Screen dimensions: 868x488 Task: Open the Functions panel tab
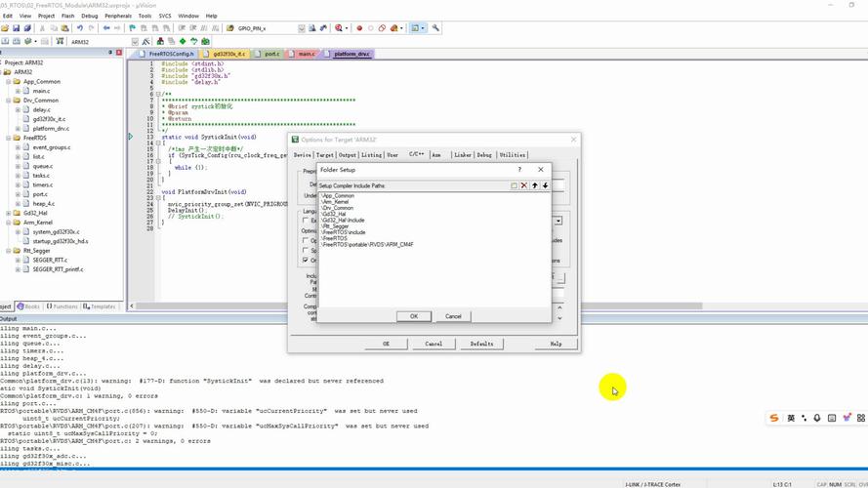click(62, 306)
